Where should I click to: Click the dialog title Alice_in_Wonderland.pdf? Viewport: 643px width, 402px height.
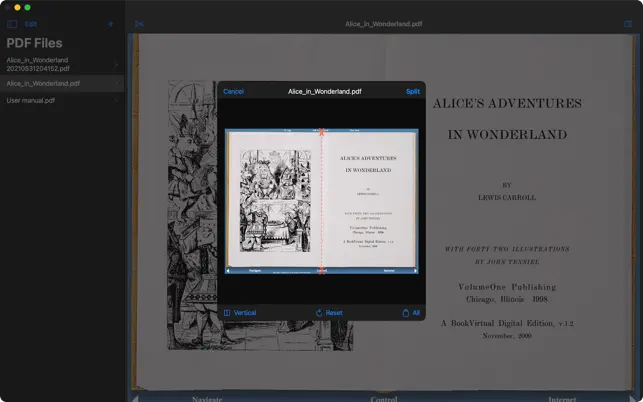324,91
